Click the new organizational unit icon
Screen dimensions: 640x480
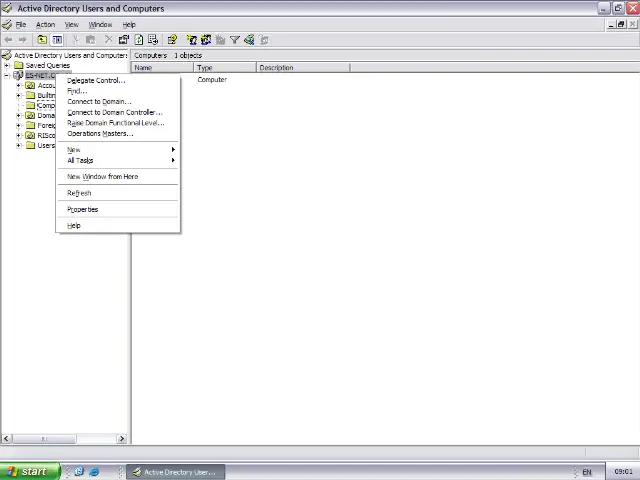click(x=220, y=40)
